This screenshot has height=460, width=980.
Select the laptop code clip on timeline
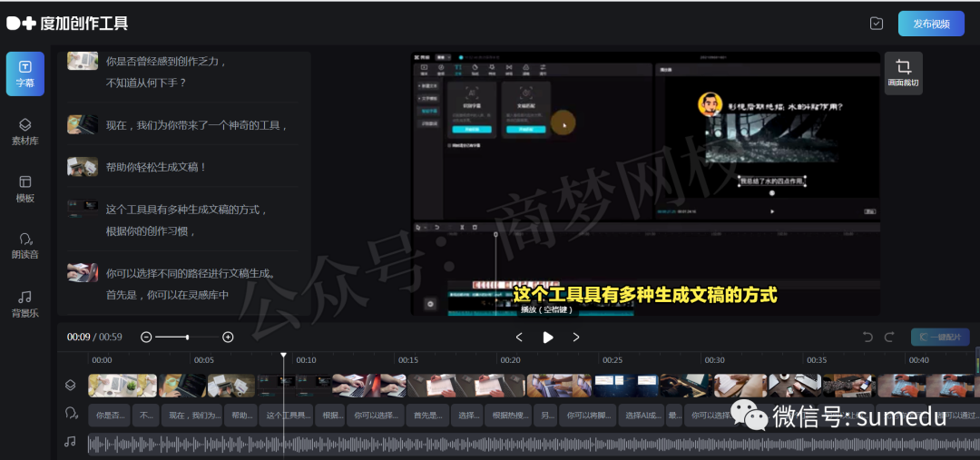coord(182,386)
